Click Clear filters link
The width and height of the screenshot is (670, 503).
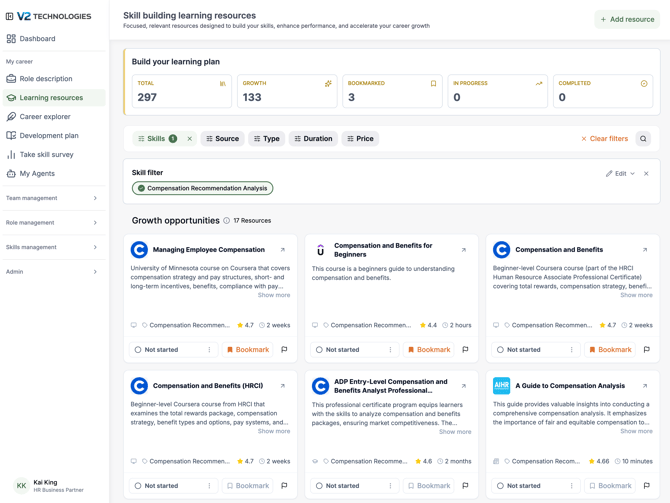[x=604, y=138]
